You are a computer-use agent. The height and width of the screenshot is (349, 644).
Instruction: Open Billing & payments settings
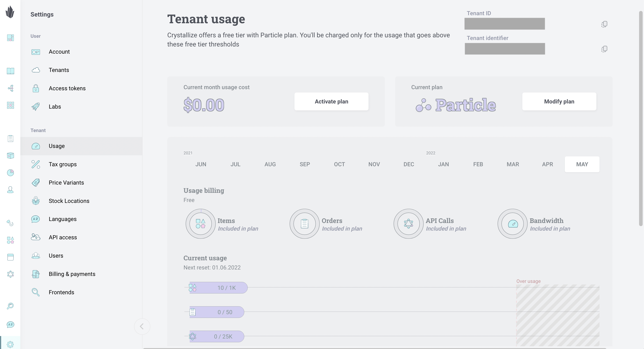(81, 274)
